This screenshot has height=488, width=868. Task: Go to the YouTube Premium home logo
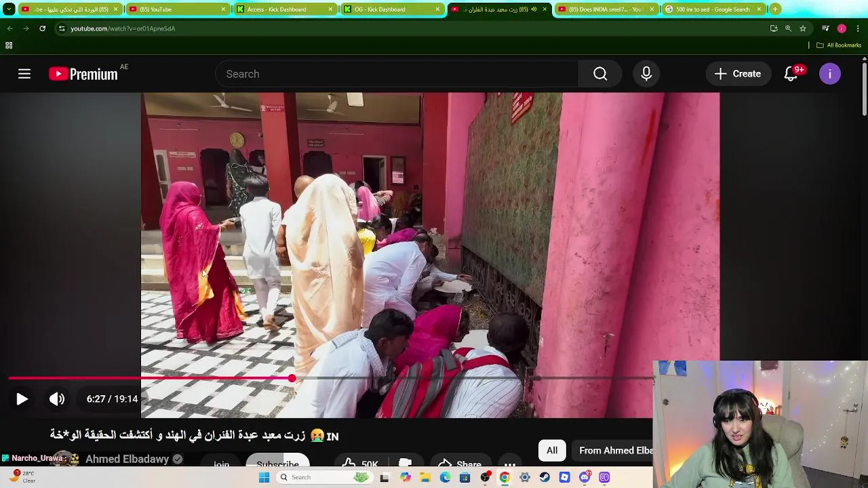[83, 74]
